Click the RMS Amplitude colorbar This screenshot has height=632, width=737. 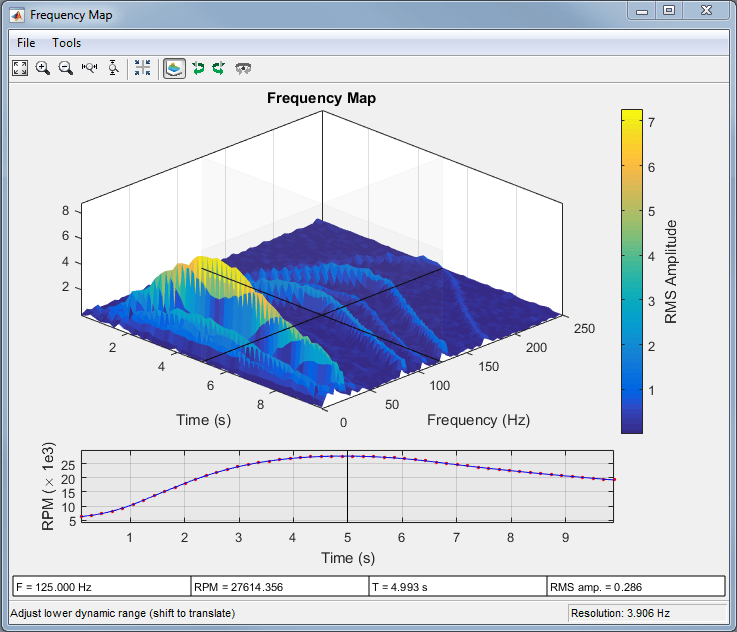pos(631,270)
